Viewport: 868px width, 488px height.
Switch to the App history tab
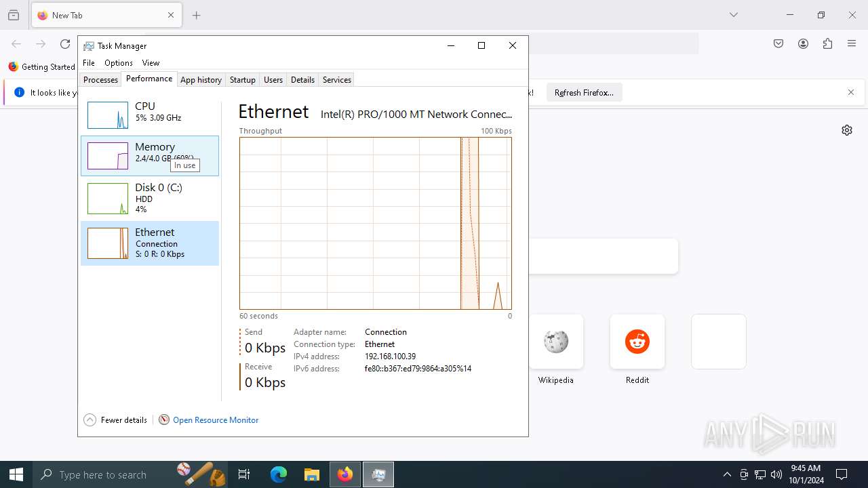201,79
